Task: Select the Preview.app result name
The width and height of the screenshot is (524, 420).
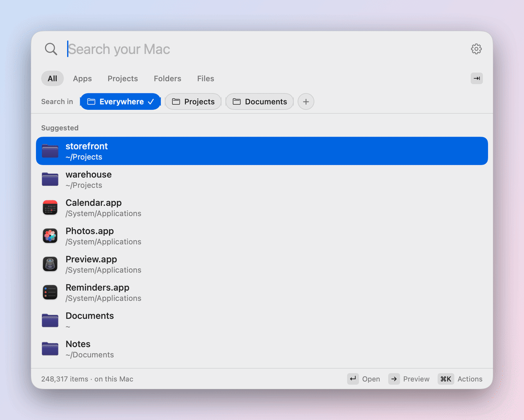Action: 91,259
